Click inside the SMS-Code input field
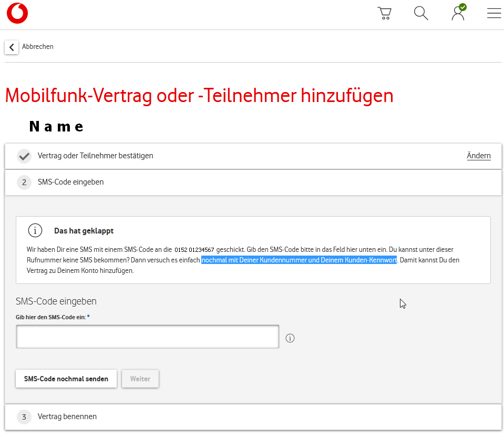This screenshot has height=437, width=504. (x=147, y=337)
